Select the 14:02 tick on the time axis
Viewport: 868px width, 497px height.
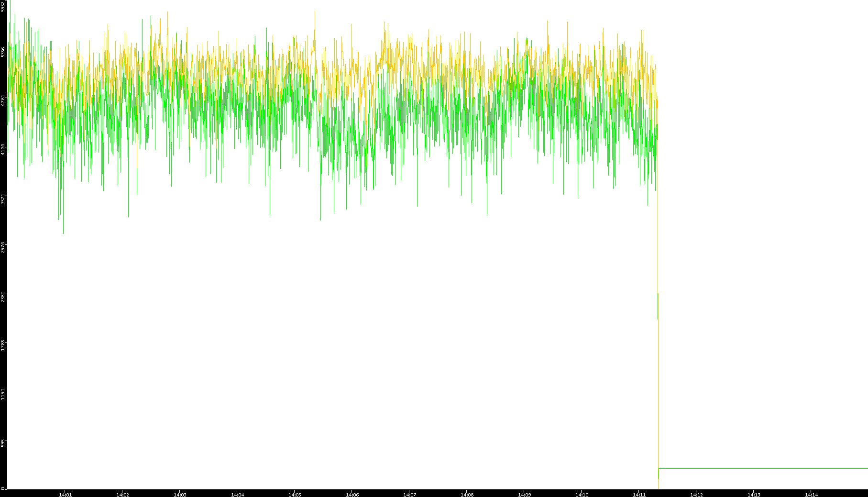point(122,495)
